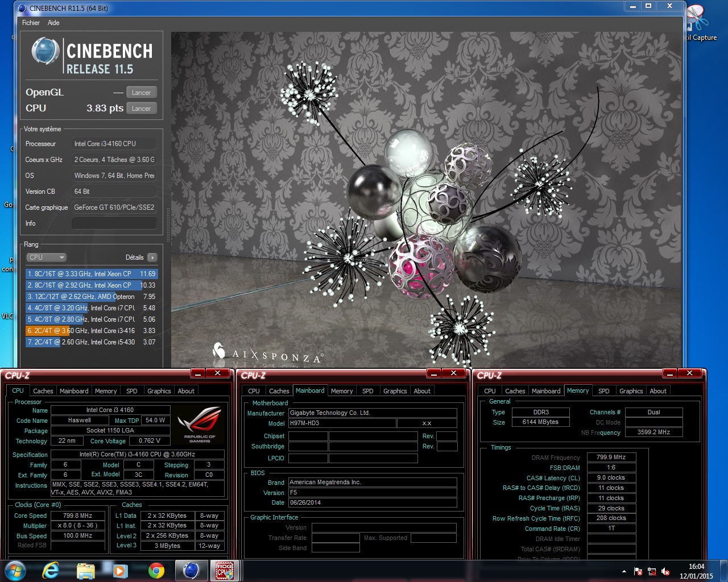Open CPU tab in middle CPU-Z window

coord(254,391)
